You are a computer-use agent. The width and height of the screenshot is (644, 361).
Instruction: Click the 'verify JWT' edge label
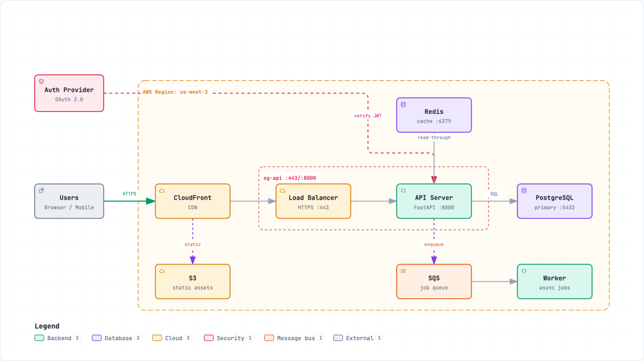[x=368, y=116]
